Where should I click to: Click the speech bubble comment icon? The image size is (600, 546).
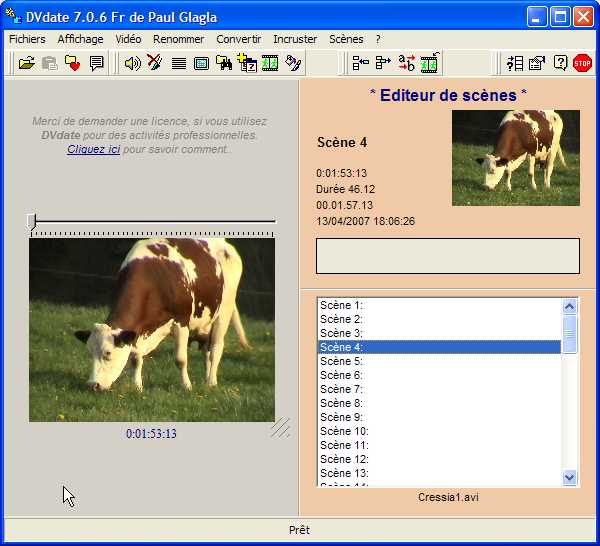pos(96,63)
